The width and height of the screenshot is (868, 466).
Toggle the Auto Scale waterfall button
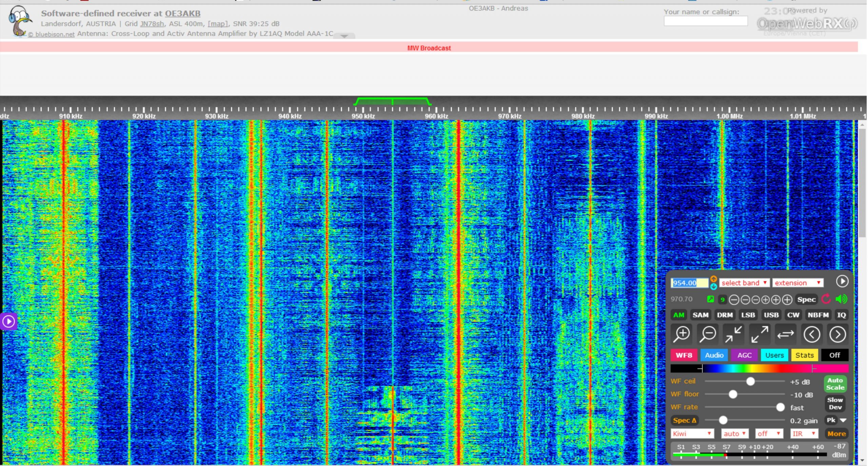point(835,384)
